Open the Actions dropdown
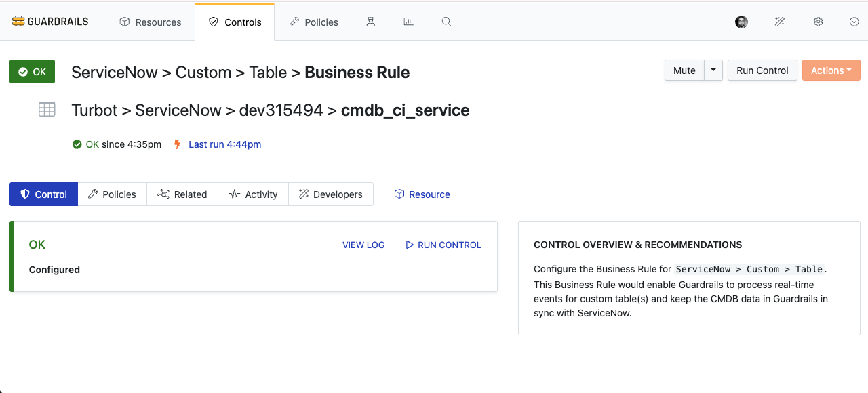Screen dimensions: 868x393 tap(831, 70)
